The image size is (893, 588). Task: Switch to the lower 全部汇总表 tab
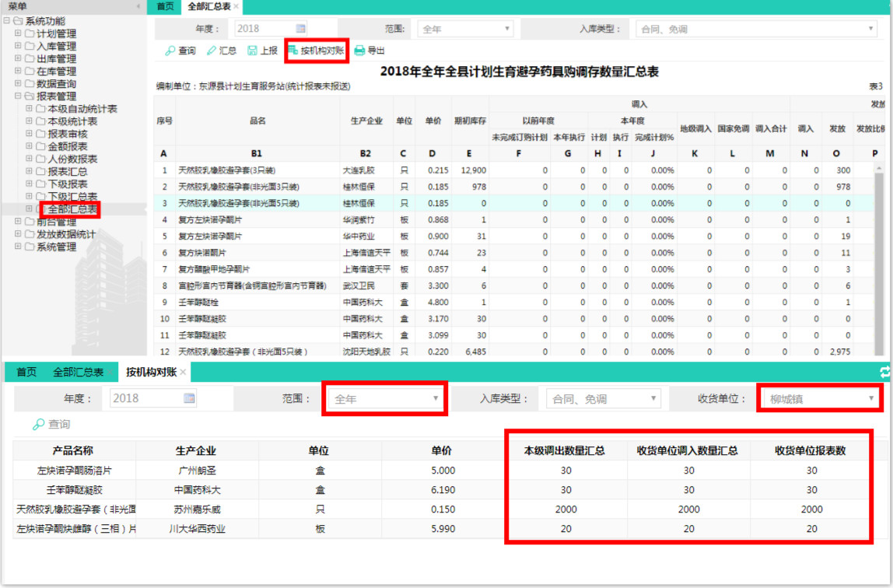click(78, 373)
